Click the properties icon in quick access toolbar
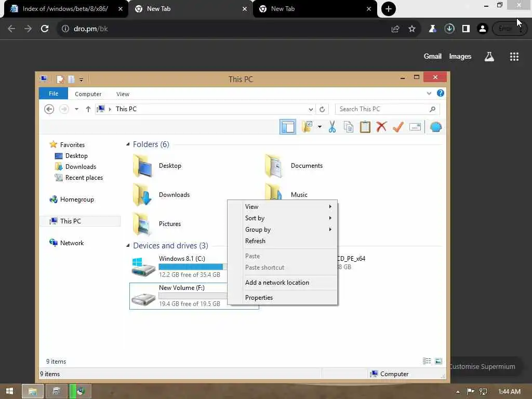The width and height of the screenshot is (532, 399). (60, 79)
